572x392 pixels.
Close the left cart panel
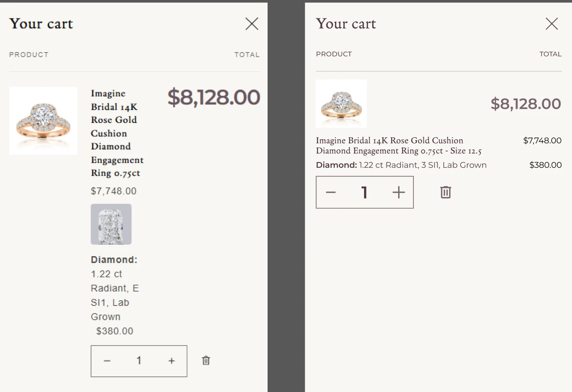[252, 24]
